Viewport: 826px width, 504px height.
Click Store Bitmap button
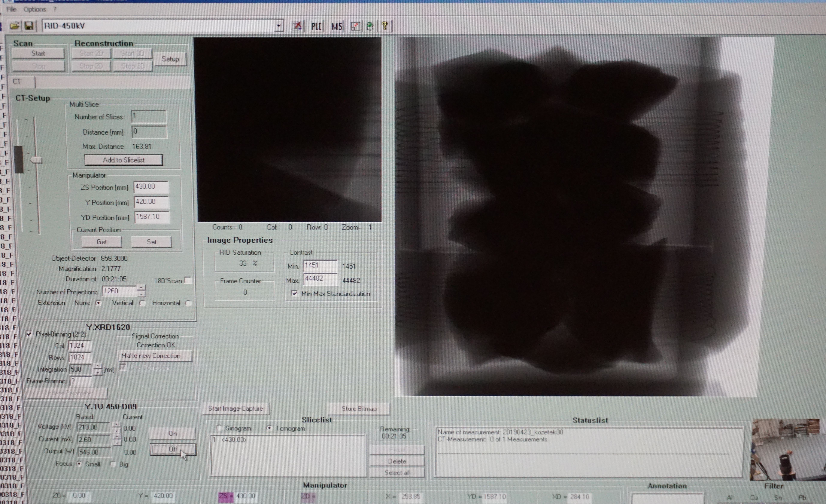click(x=359, y=409)
